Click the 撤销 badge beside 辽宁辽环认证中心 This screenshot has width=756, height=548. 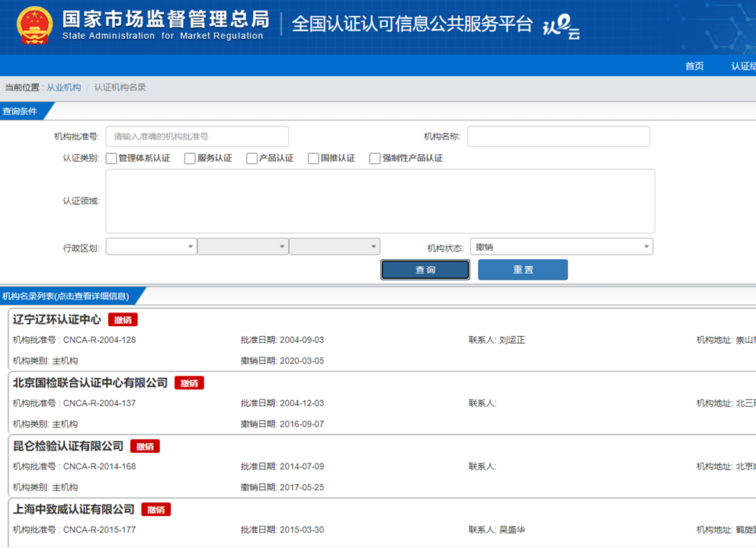click(x=122, y=319)
